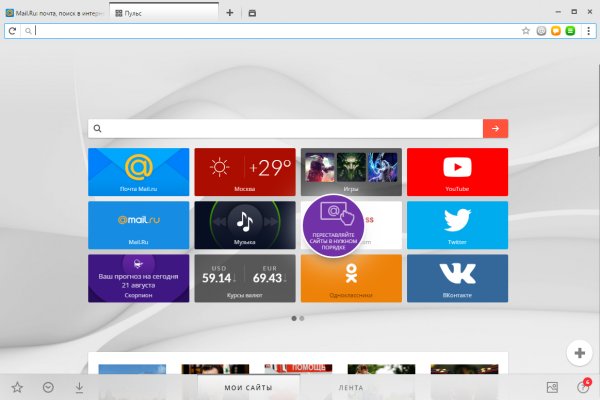Open the Twitter tile

[457, 224]
